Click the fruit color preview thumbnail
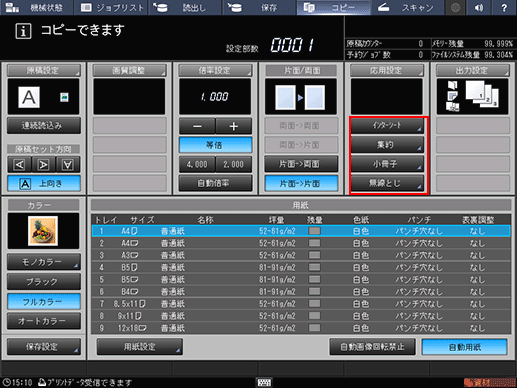 [43, 231]
